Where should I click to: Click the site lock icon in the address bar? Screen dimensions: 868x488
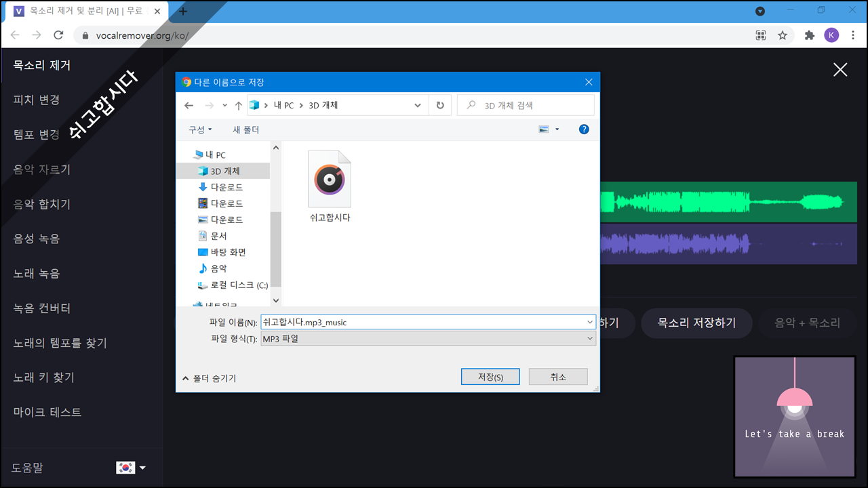pos(85,35)
